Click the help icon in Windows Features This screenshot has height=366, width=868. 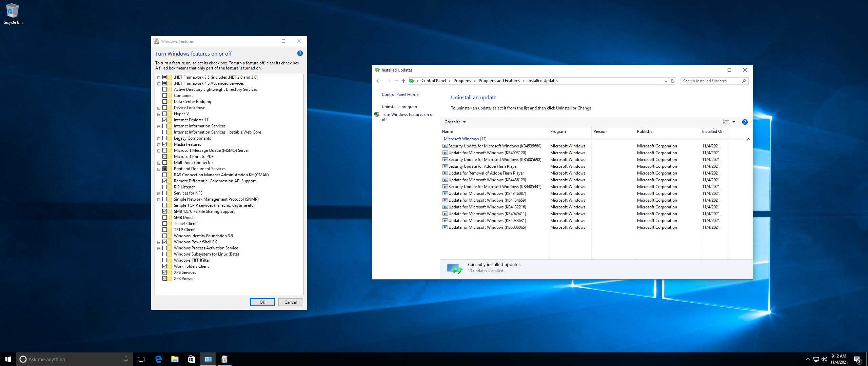tap(300, 53)
